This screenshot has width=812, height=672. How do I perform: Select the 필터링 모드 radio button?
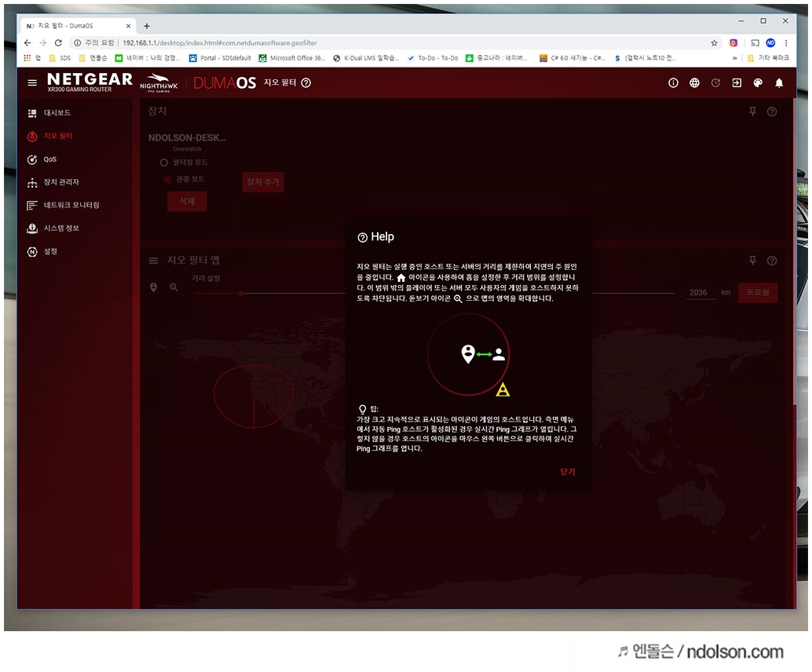(164, 163)
